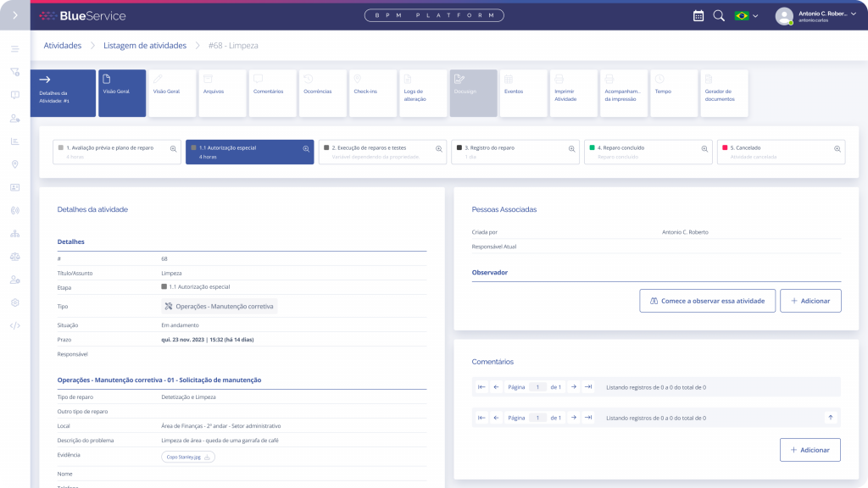Select stage 4. Reparo concluído
Image resolution: width=868 pixels, height=488 pixels.
(x=648, y=152)
